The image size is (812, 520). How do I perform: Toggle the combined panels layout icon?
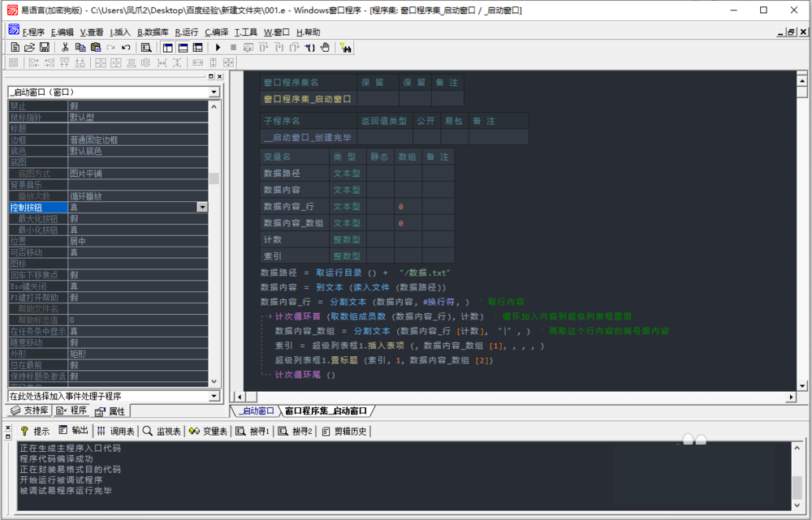(198, 48)
